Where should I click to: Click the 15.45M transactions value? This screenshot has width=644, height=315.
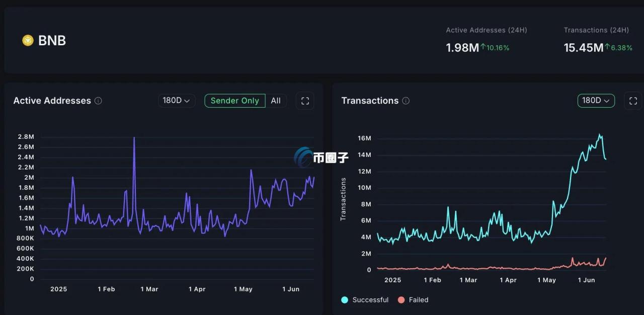point(584,48)
